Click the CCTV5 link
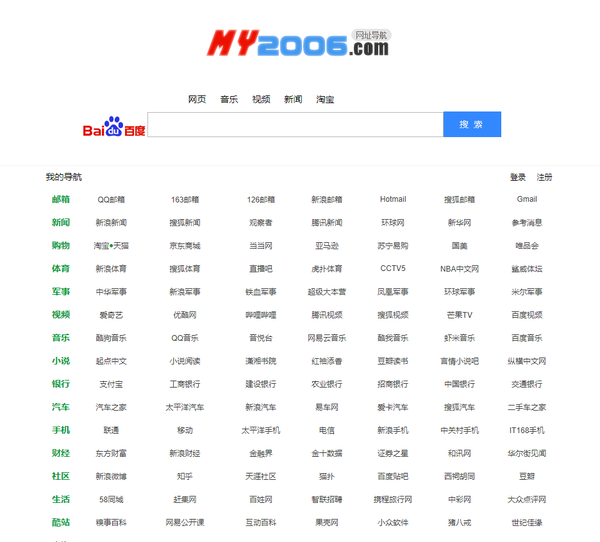The height and width of the screenshot is (542, 600). (392, 269)
